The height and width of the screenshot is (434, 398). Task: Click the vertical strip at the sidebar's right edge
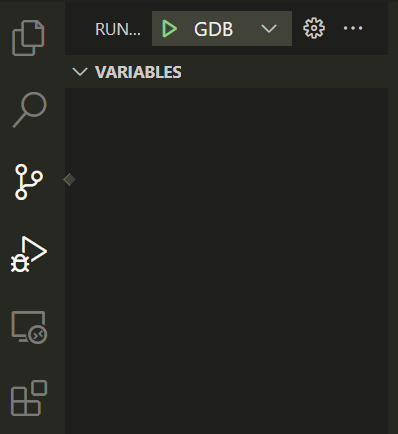click(393, 217)
